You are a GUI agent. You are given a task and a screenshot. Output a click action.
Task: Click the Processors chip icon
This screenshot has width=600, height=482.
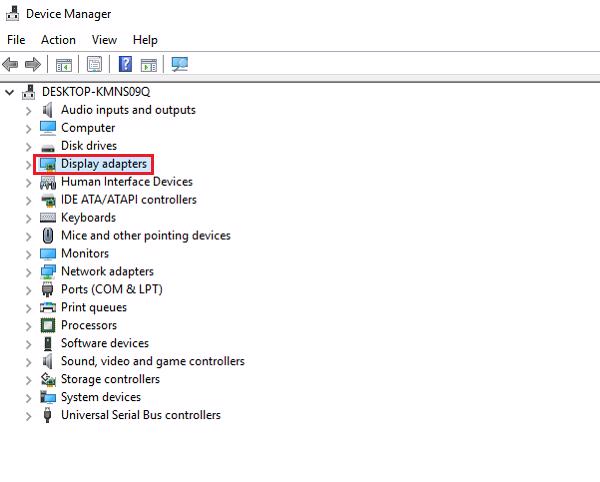pos(48,326)
